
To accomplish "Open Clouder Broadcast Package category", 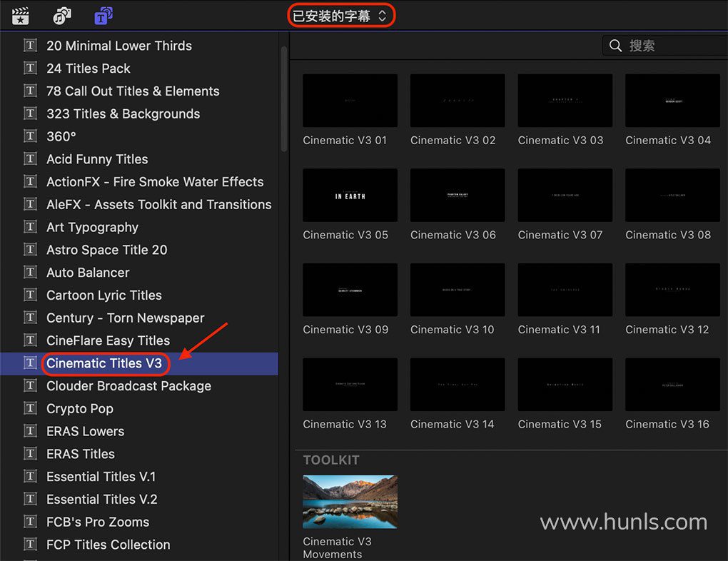I will coord(128,386).
